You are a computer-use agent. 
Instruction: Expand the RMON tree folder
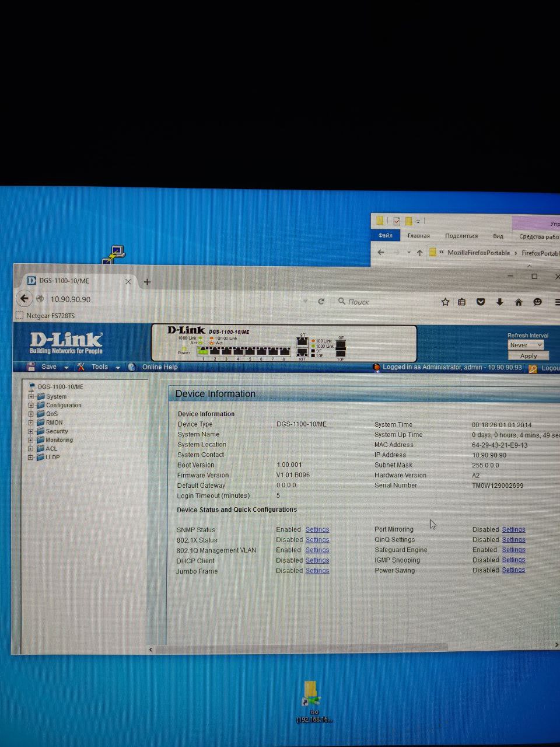(x=31, y=423)
